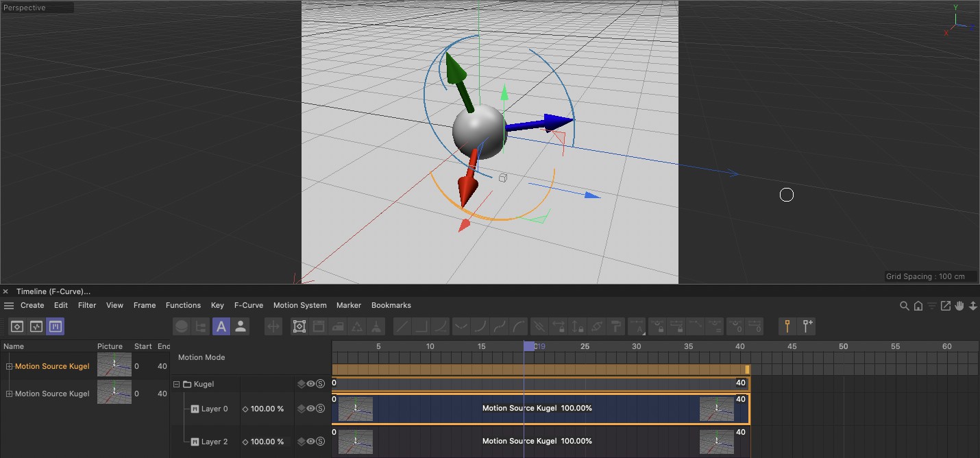Expand the highlighted Motion Source Kugel entry
This screenshot has width=980, height=458.
point(9,366)
